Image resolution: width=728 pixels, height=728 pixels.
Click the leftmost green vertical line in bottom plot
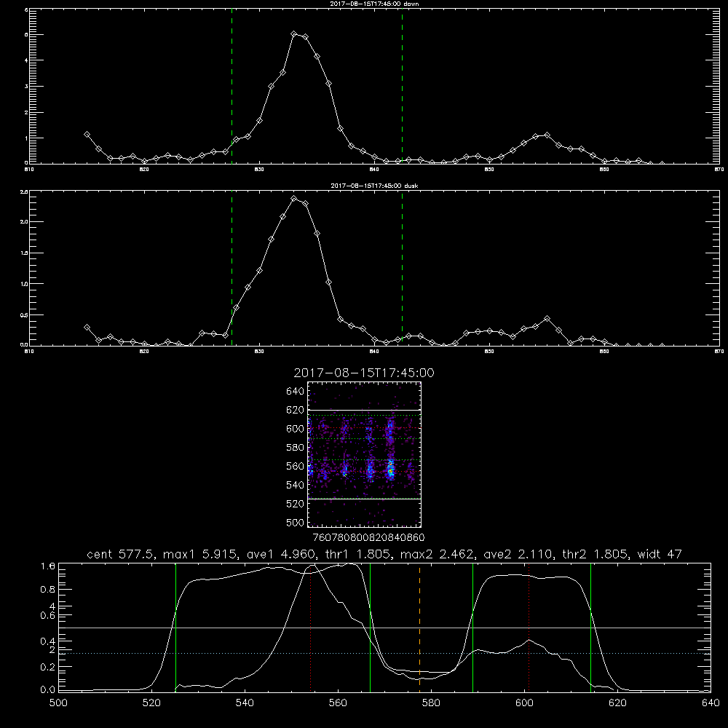tap(175, 628)
